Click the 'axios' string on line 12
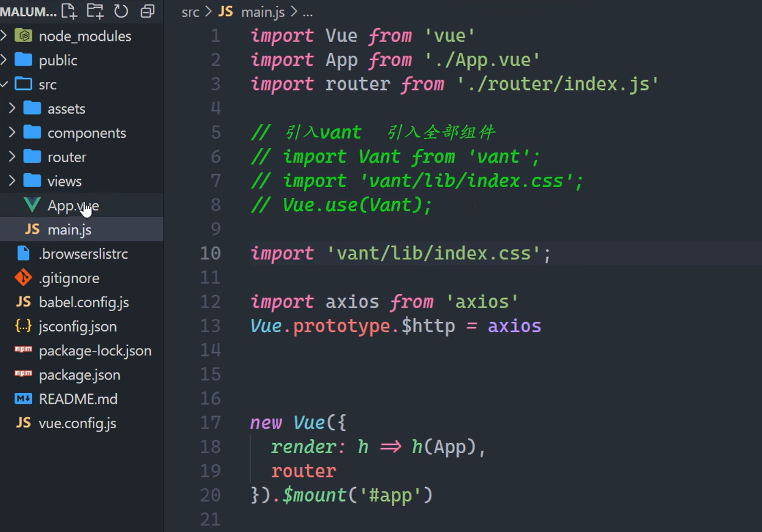762x532 pixels. tap(482, 302)
